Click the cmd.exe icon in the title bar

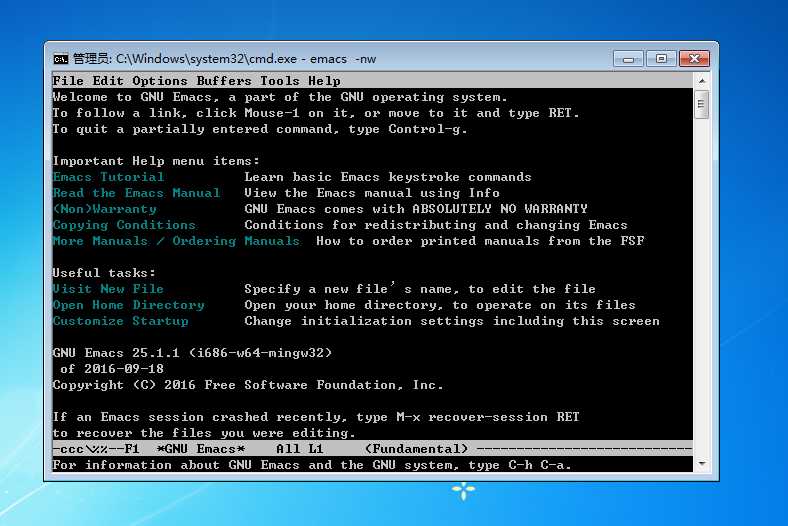pos(60,59)
